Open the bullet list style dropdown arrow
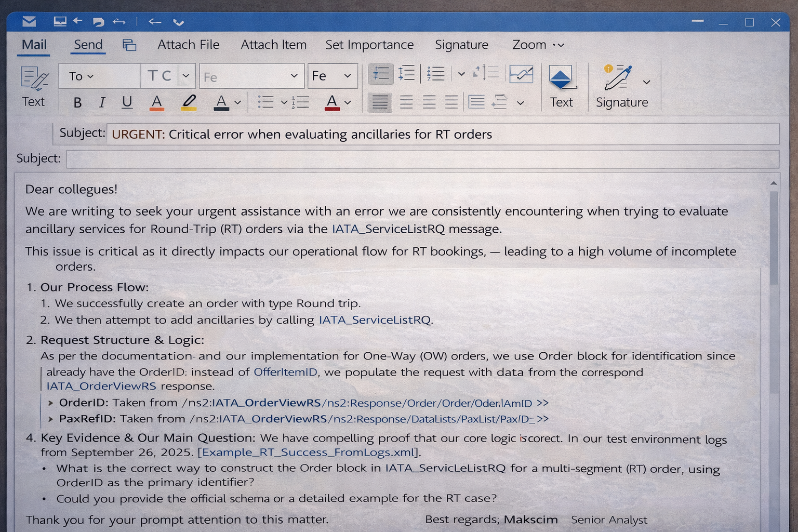798x532 pixels. click(x=284, y=102)
